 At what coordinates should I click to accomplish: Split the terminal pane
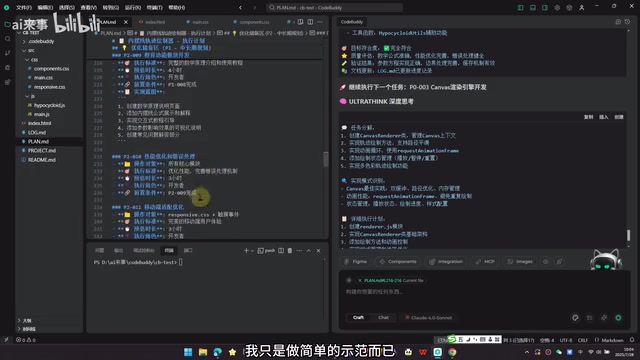click(x=281, y=251)
